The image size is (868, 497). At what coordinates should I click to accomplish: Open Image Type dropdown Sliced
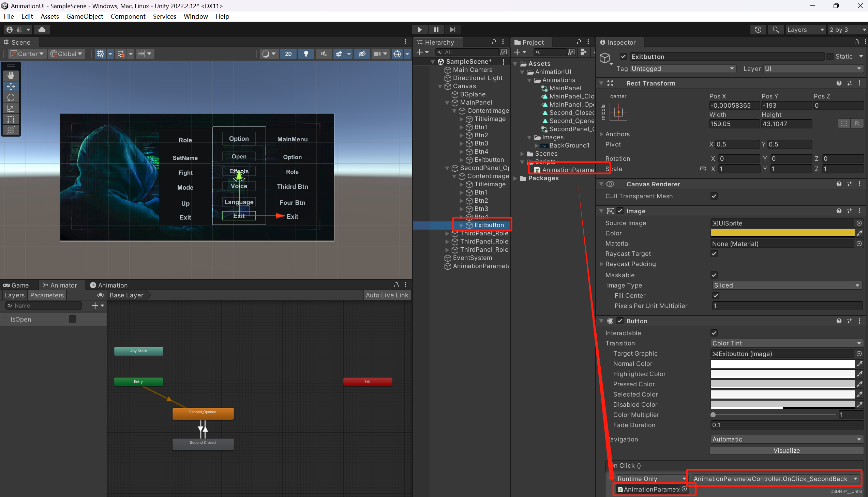(787, 285)
